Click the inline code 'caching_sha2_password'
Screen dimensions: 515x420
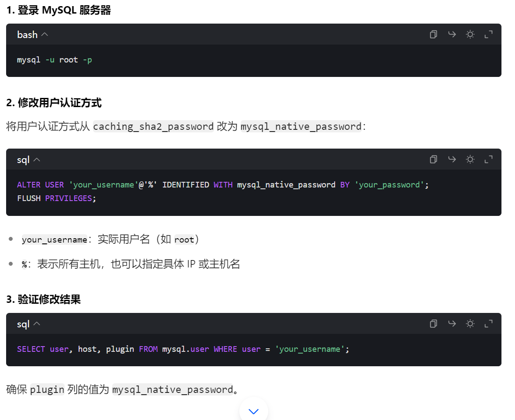(153, 127)
